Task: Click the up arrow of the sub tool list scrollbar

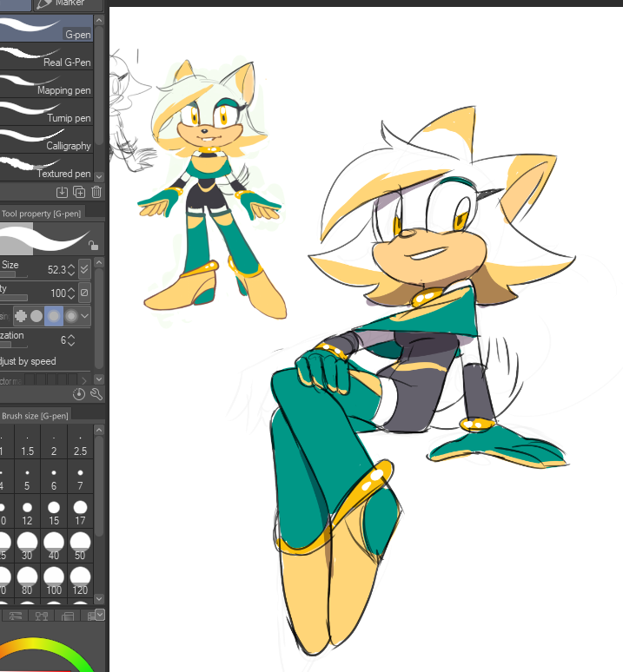Action: pos(99,20)
